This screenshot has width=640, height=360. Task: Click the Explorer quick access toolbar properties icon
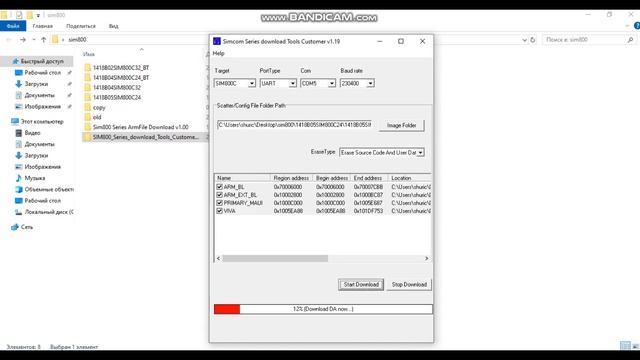tap(19, 15)
